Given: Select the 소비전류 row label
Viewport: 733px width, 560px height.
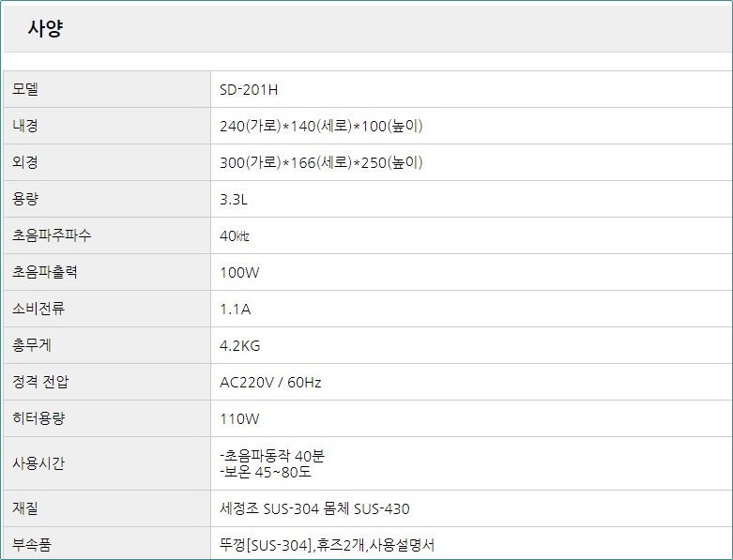Looking at the screenshot, I should [x=38, y=309].
